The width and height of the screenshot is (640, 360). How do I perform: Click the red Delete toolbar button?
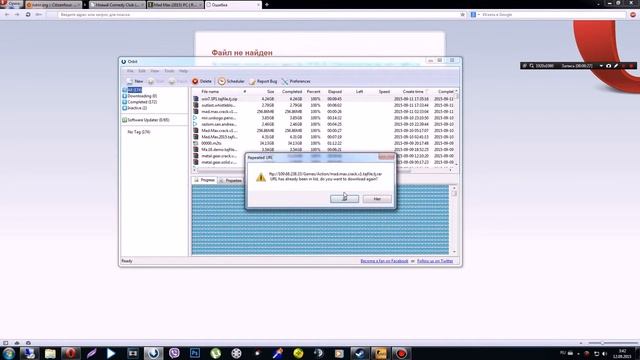(202, 81)
